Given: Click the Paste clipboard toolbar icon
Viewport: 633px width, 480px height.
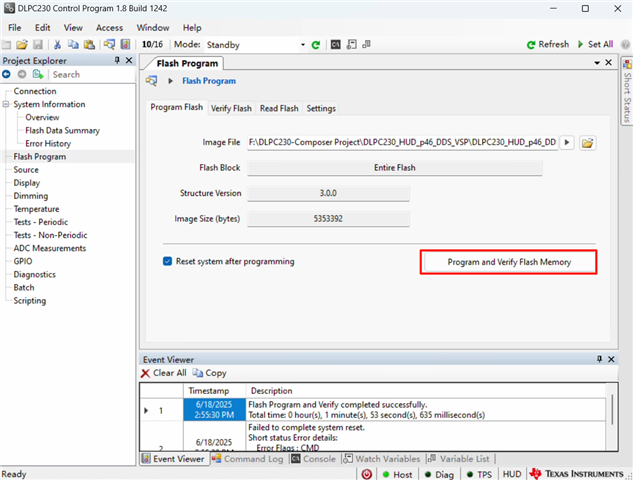Looking at the screenshot, I should coord(89,44).
